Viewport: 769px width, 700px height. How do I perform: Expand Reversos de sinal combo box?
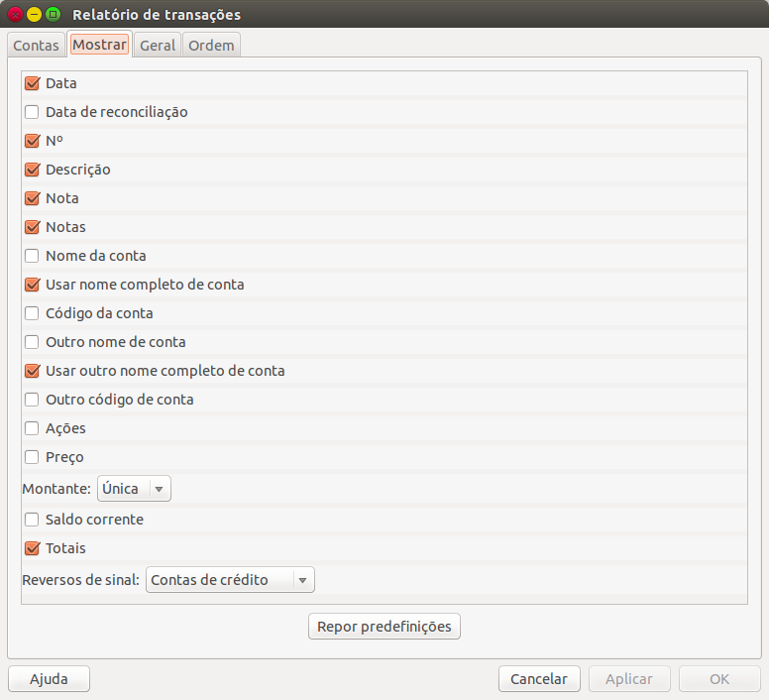pos(230,580)
